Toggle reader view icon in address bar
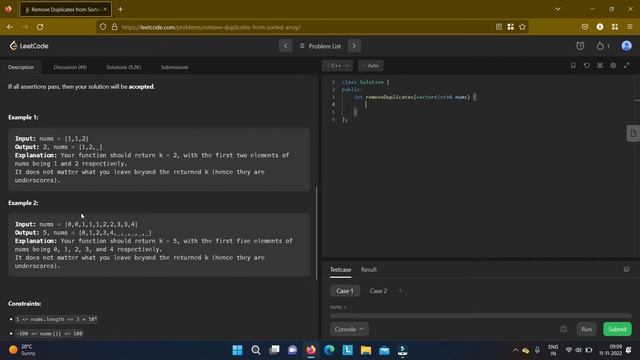This screenshot has height=360, width=640. pos(499,27)
